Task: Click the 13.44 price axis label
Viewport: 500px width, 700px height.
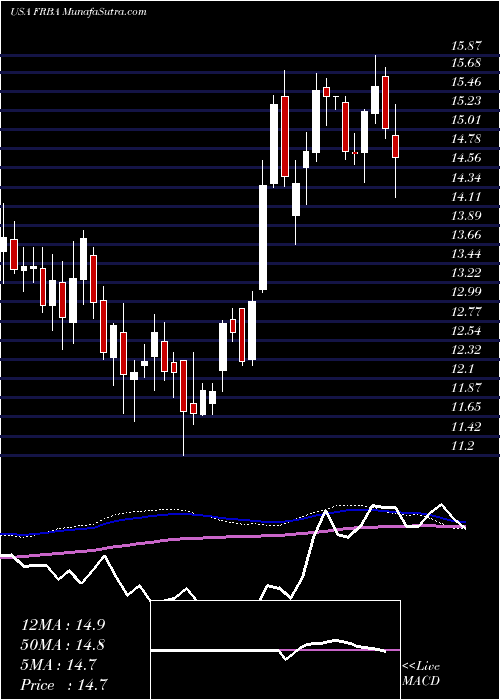Action: [x=466, y=254]
